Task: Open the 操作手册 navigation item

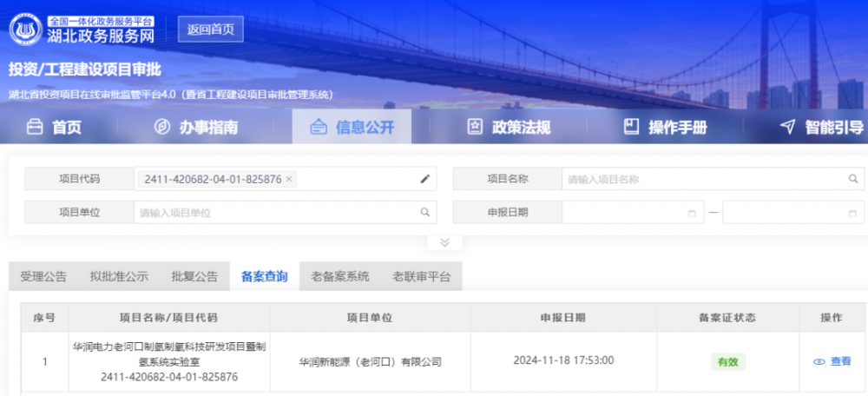Action: coord(666,128)
